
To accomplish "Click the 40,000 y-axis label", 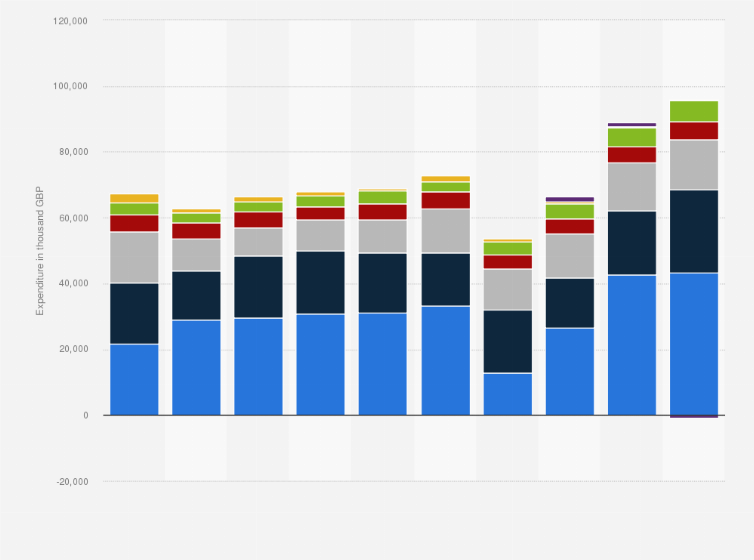I will coord(74,283).
